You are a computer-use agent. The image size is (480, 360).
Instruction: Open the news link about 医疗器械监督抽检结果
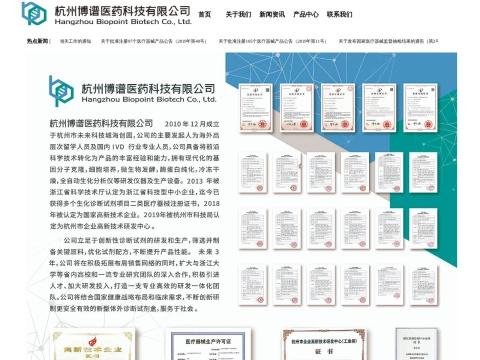[388, 41]
